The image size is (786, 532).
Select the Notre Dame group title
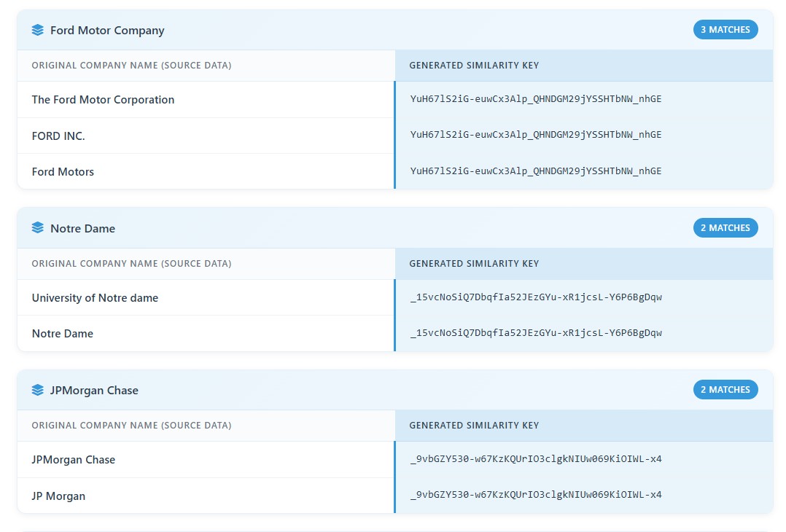coord(82,228)
